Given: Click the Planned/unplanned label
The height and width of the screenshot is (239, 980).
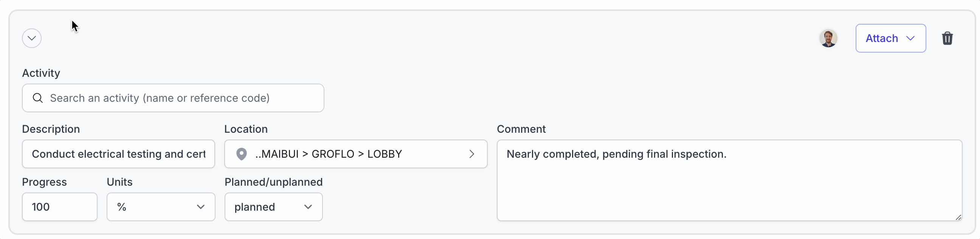Looking at the screenshot, I should coord(273,182).
